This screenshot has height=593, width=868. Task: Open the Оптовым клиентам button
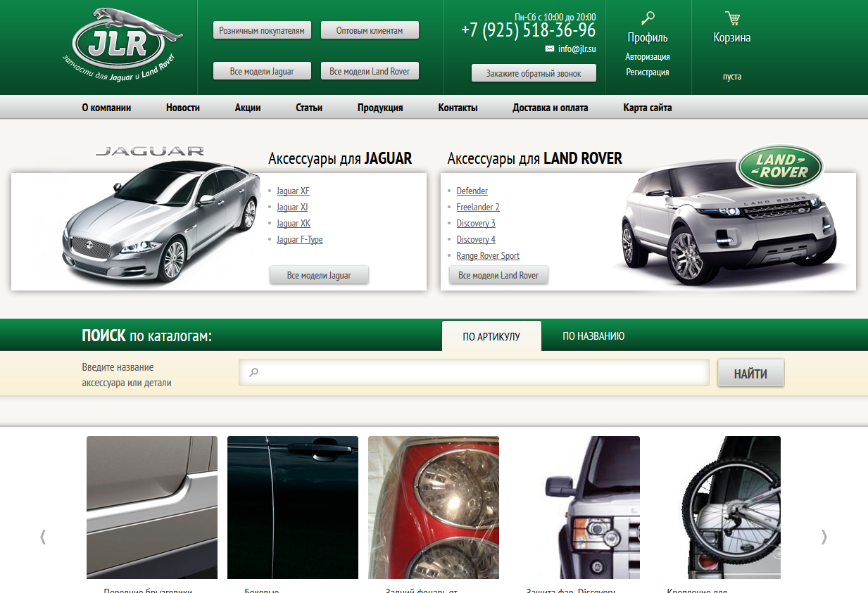pos(370,30)
